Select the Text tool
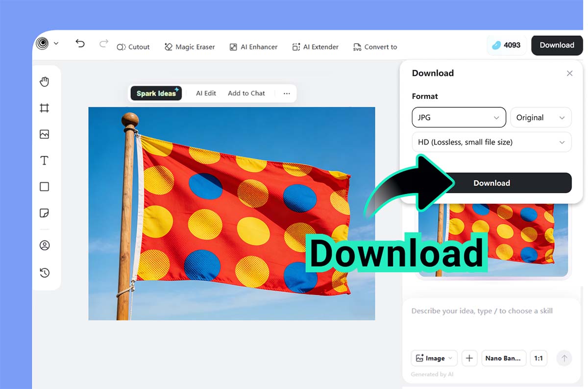Viewport: 588px width, 389px height. pyautogui.click(x=45, y=160)
